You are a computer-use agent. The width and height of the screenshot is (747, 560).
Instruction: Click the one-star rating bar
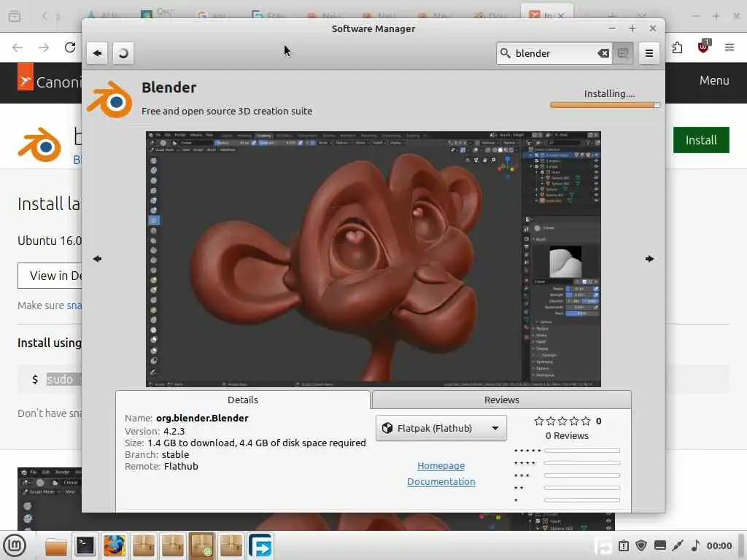coord(581,500)
